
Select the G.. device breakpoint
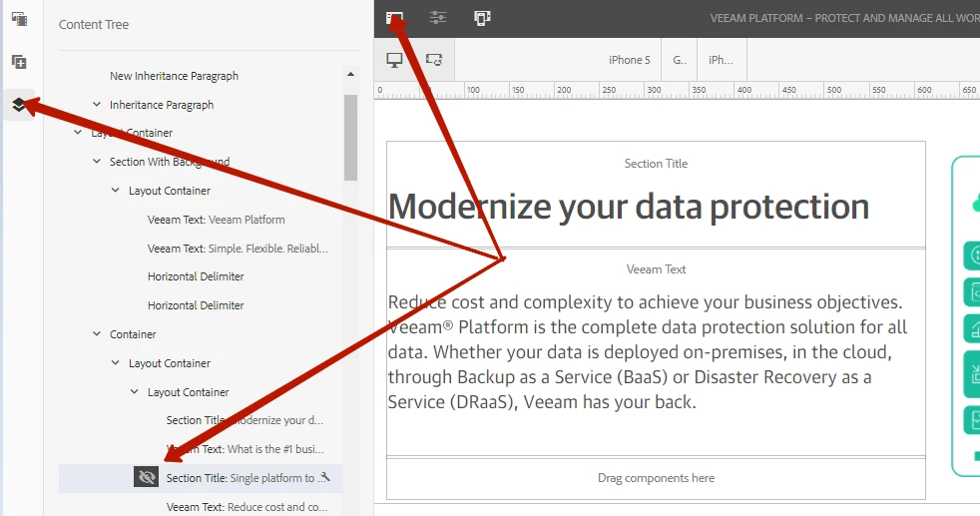click(680, 60)
